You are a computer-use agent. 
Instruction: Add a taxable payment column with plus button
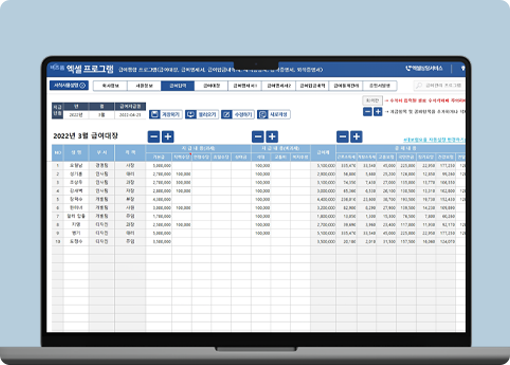168,137
